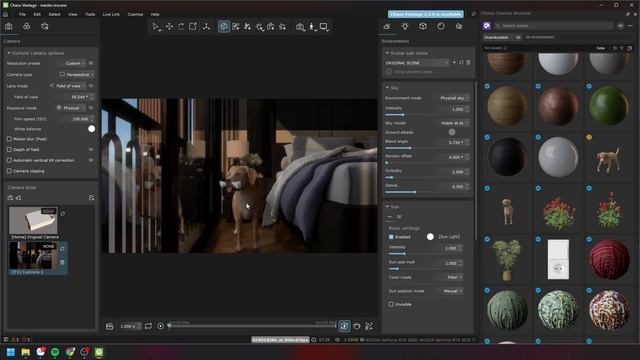Enable the Camera clipping checkbox

(x=9, y=171)
